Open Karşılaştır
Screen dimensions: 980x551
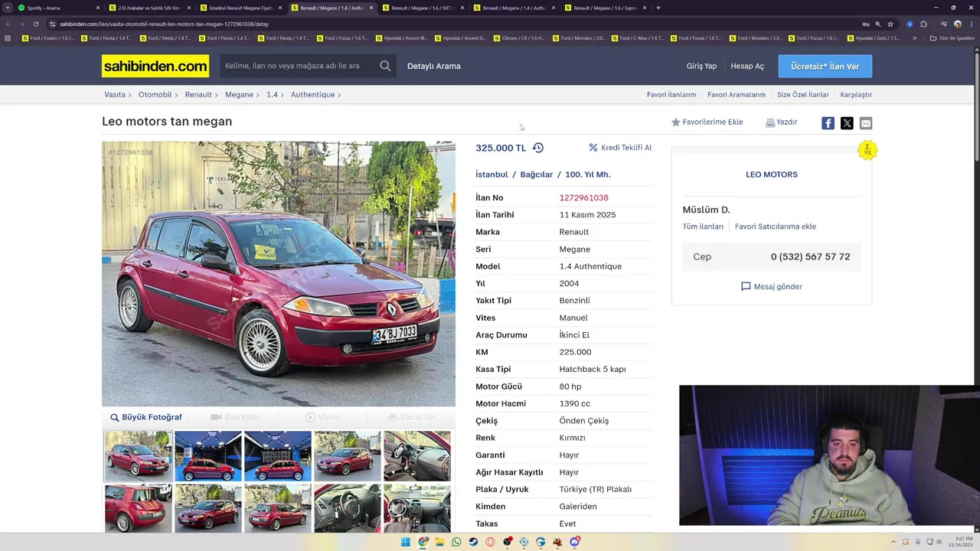point(856,95)
